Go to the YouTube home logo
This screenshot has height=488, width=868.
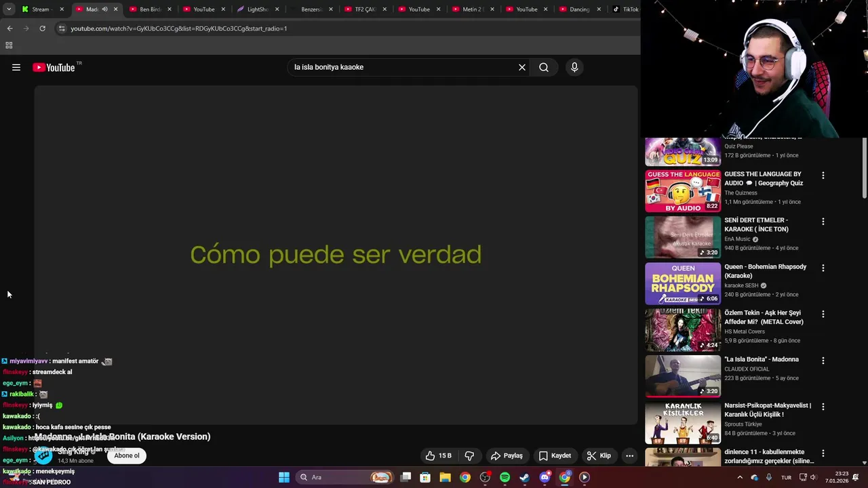[x=54, y=67]
